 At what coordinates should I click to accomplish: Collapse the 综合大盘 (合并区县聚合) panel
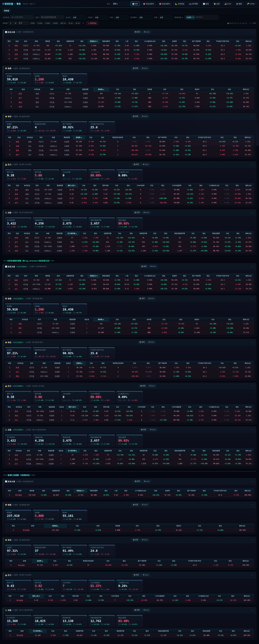click(x=253, y=267)
